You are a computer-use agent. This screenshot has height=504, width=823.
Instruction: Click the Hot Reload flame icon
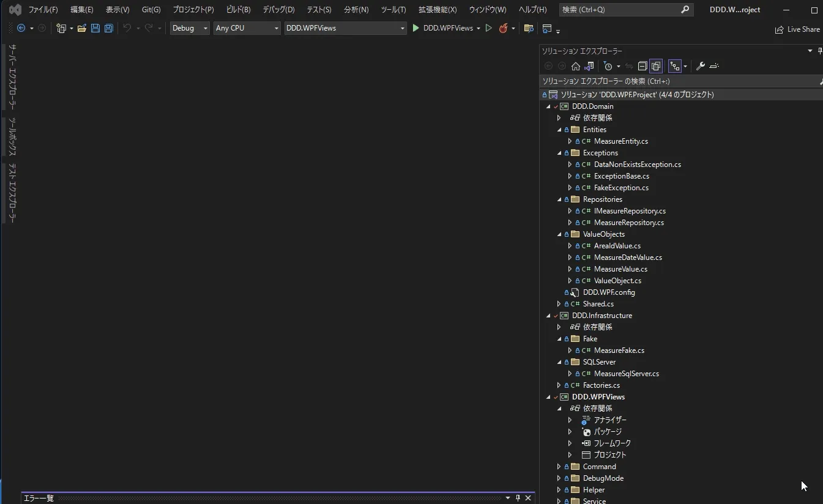pos(504,28)
